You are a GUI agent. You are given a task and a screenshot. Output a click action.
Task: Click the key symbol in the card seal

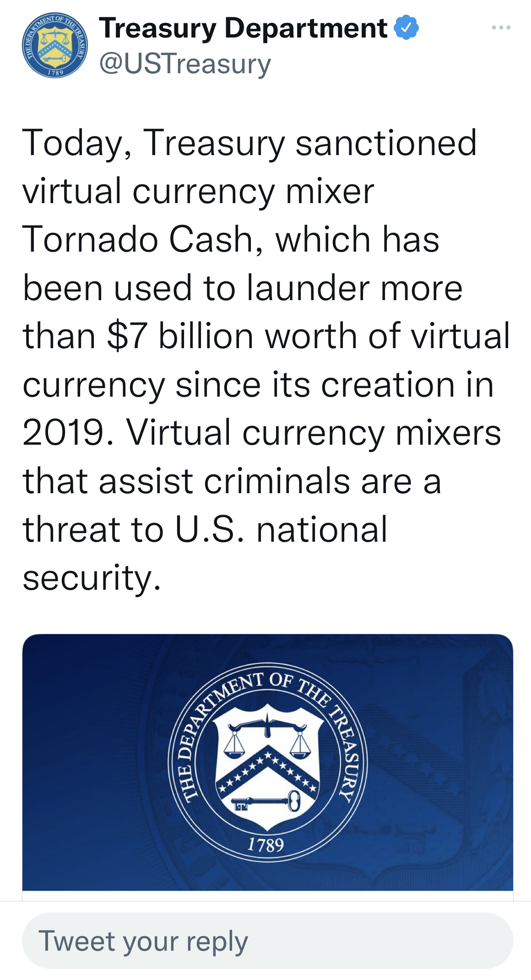pos(266,801)
